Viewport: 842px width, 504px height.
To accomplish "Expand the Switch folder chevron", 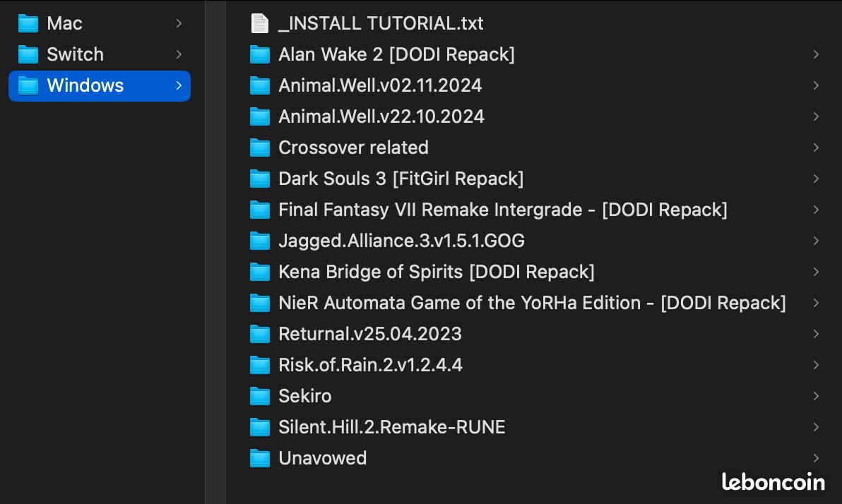I will (179, 55).
